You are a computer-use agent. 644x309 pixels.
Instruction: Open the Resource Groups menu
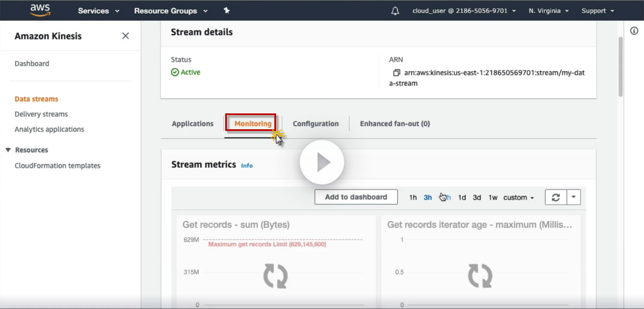click(171, 11)
